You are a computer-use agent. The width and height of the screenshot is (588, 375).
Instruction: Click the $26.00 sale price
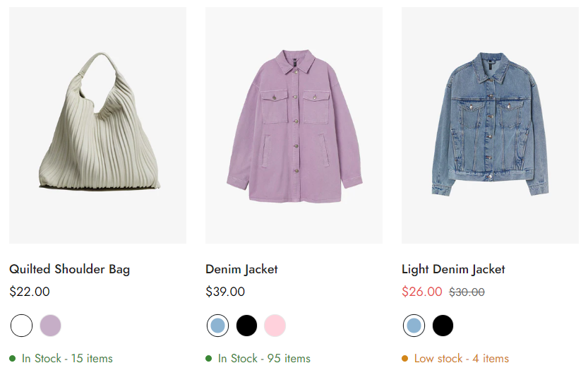(422, 292)
